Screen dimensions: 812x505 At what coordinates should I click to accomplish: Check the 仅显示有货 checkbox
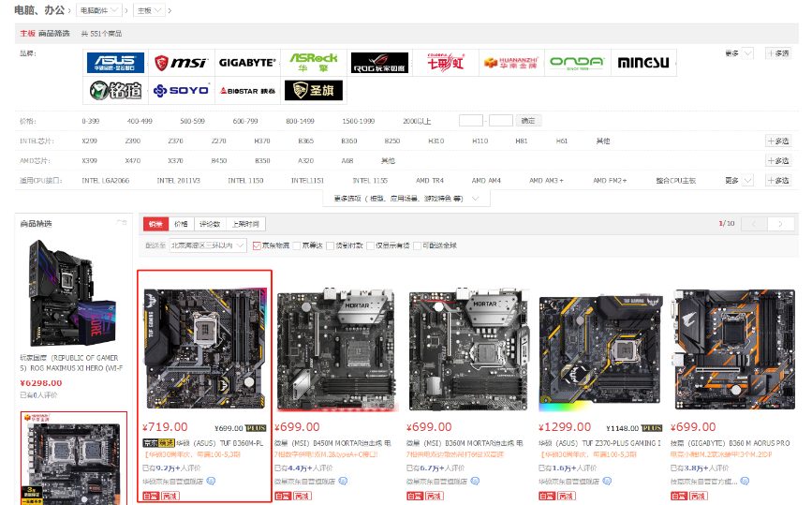pyautogui.click(x=370, y=245)
